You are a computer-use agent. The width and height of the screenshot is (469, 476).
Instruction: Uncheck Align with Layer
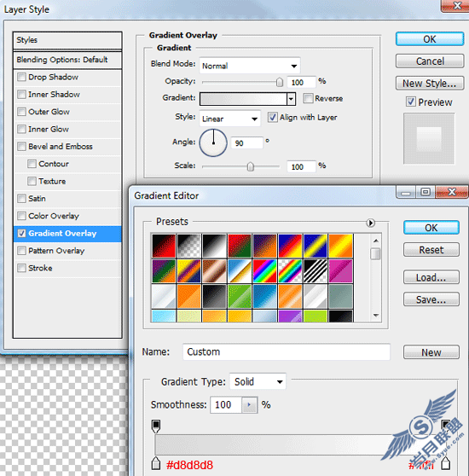tap(272, 117)
